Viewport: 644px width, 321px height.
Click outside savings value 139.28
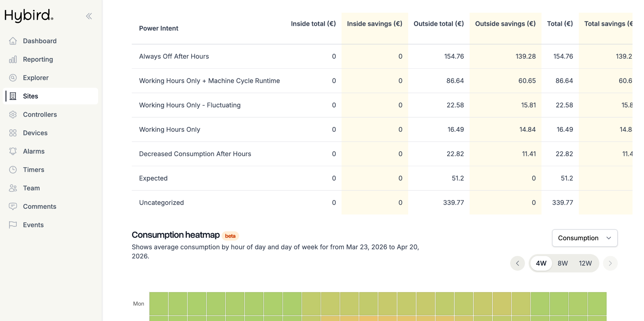[526, 56]
